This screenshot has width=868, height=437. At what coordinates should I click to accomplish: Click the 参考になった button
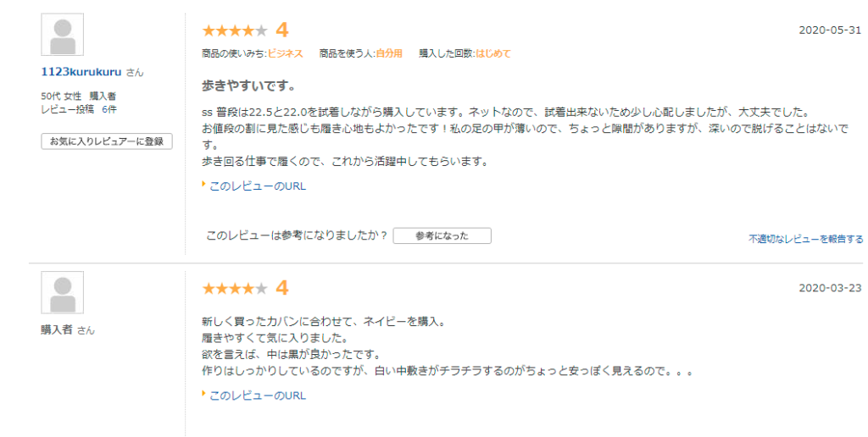click(x=442, y=235)
